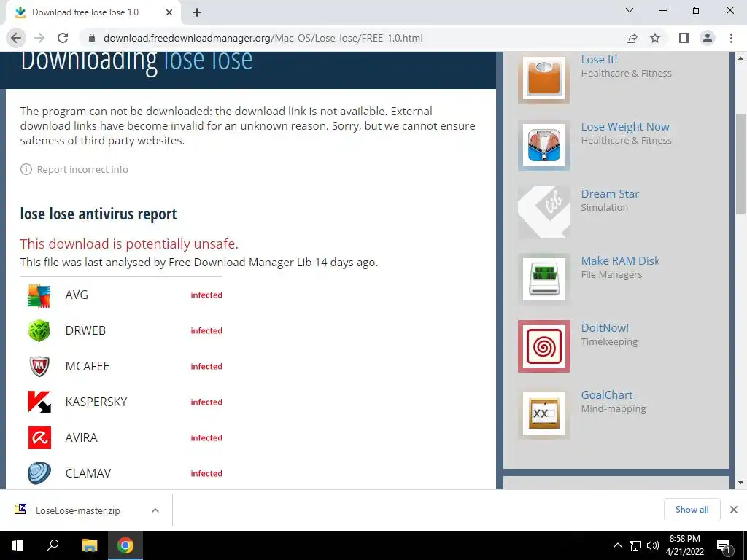Click Show all downloads button
The image size is (747, 560).
pyautogui.click(x=692, y=510)
